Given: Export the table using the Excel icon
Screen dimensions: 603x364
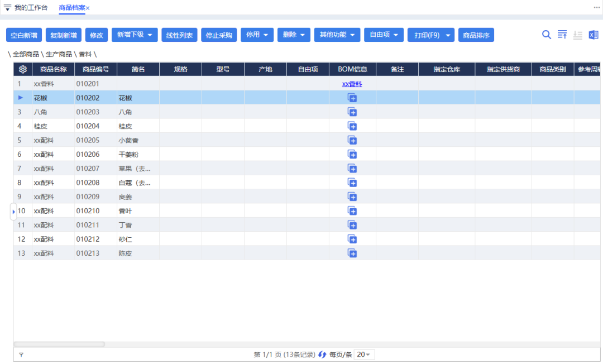Looking at the screenshot, I should (x=594, y=34).
